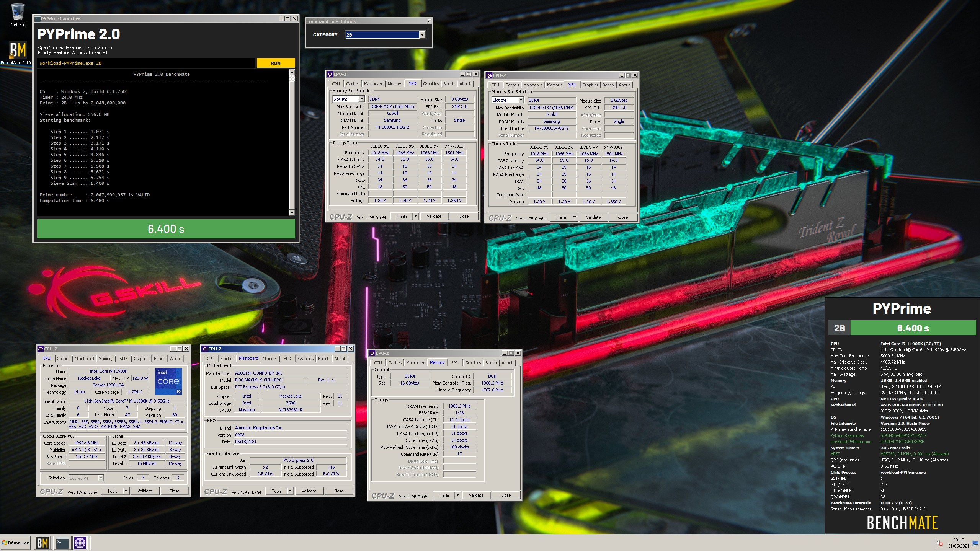The height and width of the screenshot is (551, 980).
Task: Click the BIOS version 0902 field
Action: 290,435
